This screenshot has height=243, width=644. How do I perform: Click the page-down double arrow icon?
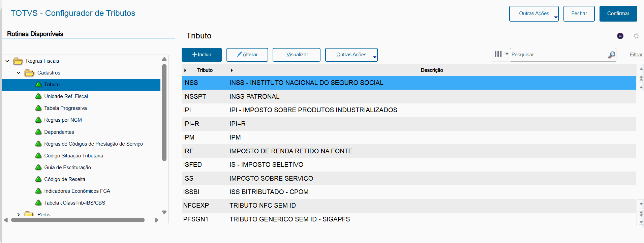[x=641, y=213]
